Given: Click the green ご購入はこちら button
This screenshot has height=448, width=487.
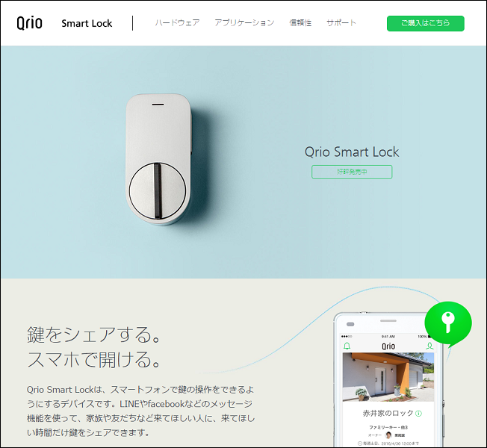Looking at the screenshot, I should click(x=426, y=23).
